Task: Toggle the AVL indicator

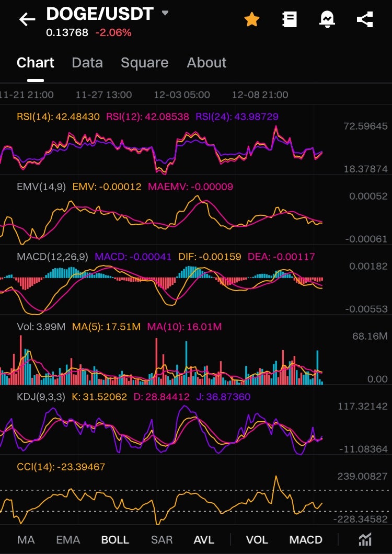Action: coord(204,540)
